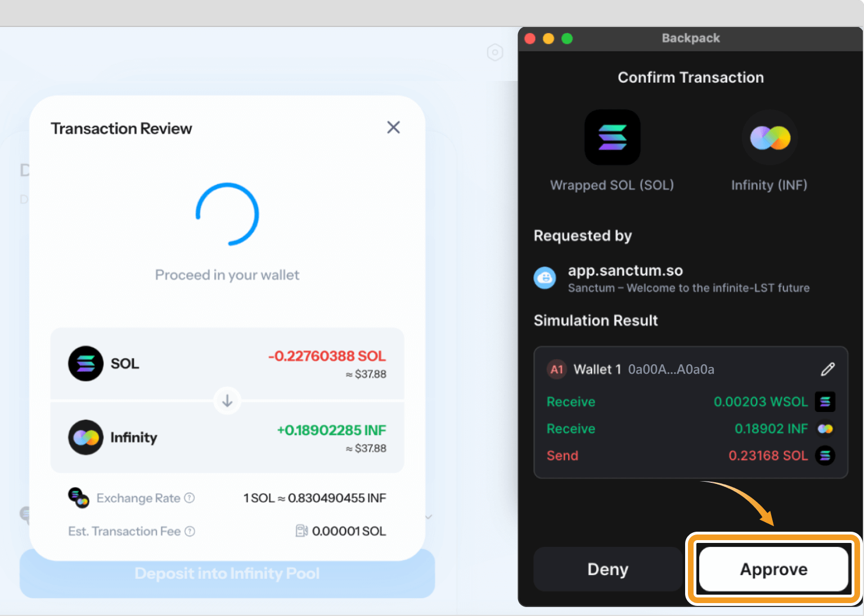Minimize the Backpack window with yellow button
The width and height of the screenshot is (864, 616).
(x=548, y=38)
